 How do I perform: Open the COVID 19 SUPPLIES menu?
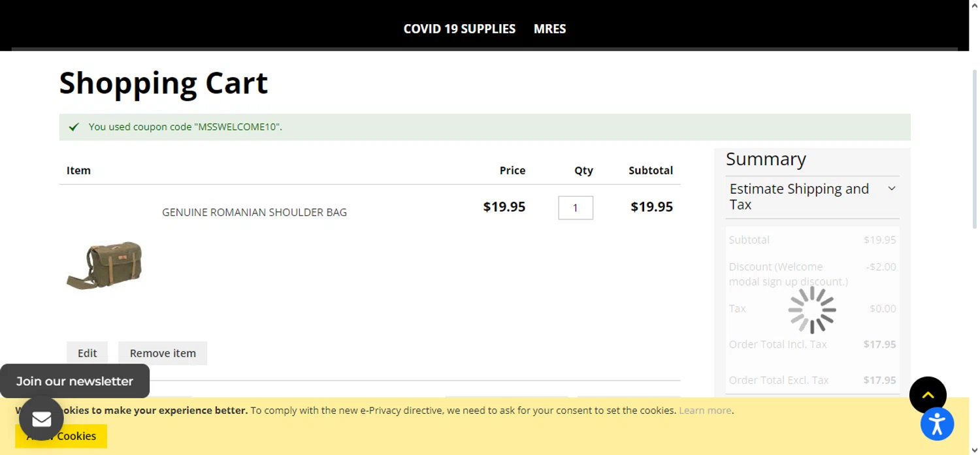pyautogui.click(x=459, y=29)
